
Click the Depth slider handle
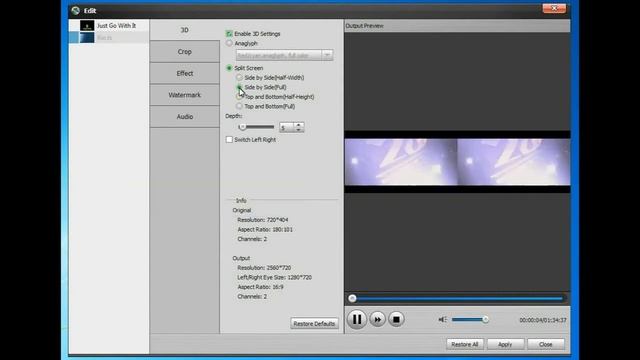[242, 127]
